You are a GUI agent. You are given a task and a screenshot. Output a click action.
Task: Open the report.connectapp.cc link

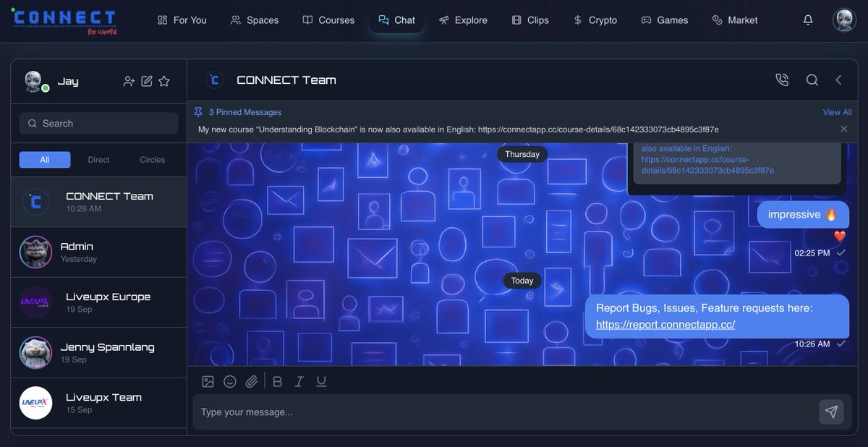(x=665, y=325)
